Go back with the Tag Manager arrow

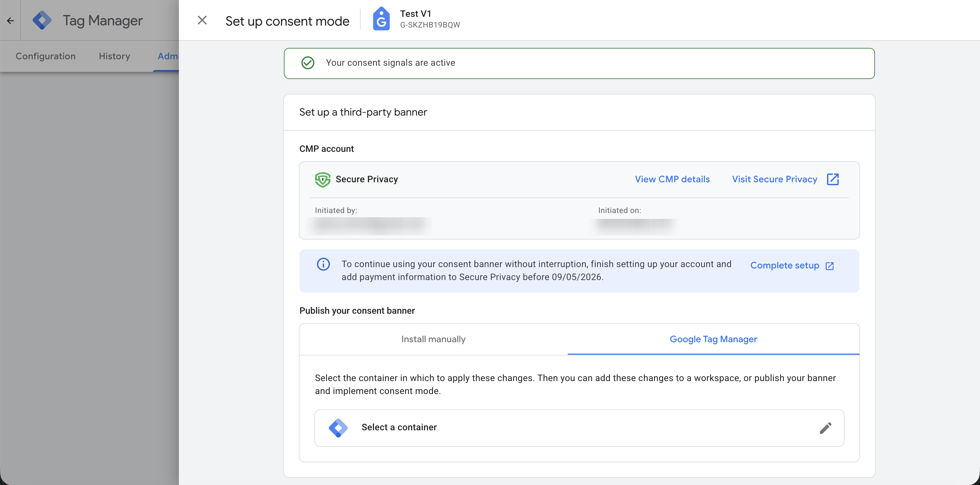10,20
